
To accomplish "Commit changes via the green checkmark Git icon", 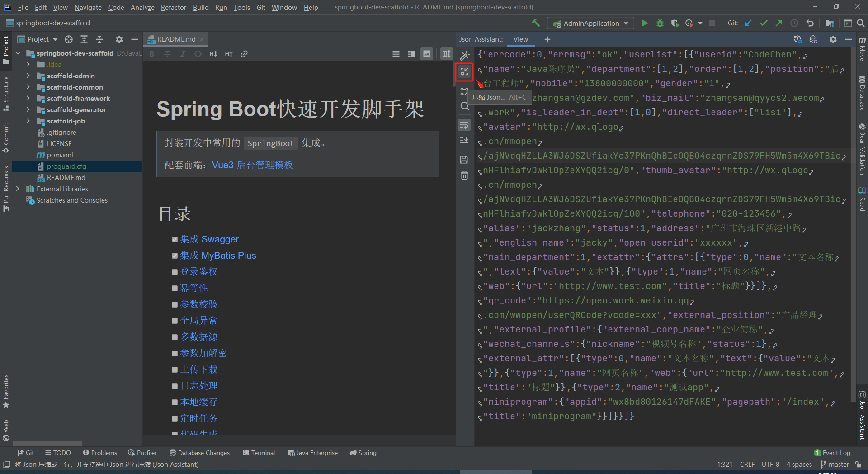I will (764, 23).
